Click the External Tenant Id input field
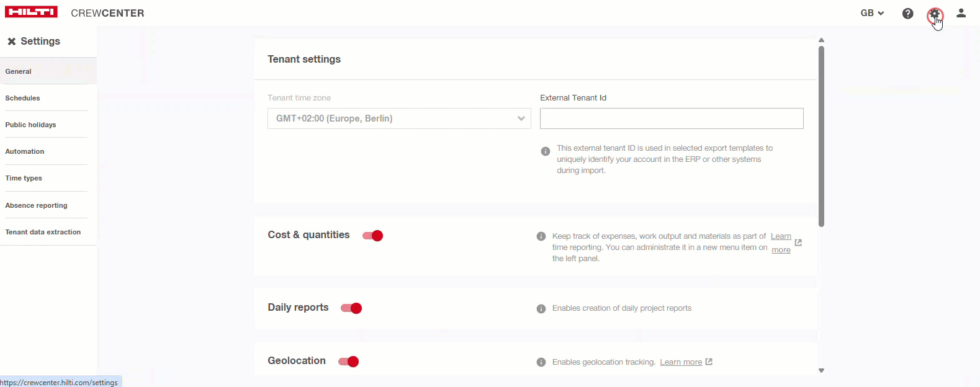 tap(672, 118)
